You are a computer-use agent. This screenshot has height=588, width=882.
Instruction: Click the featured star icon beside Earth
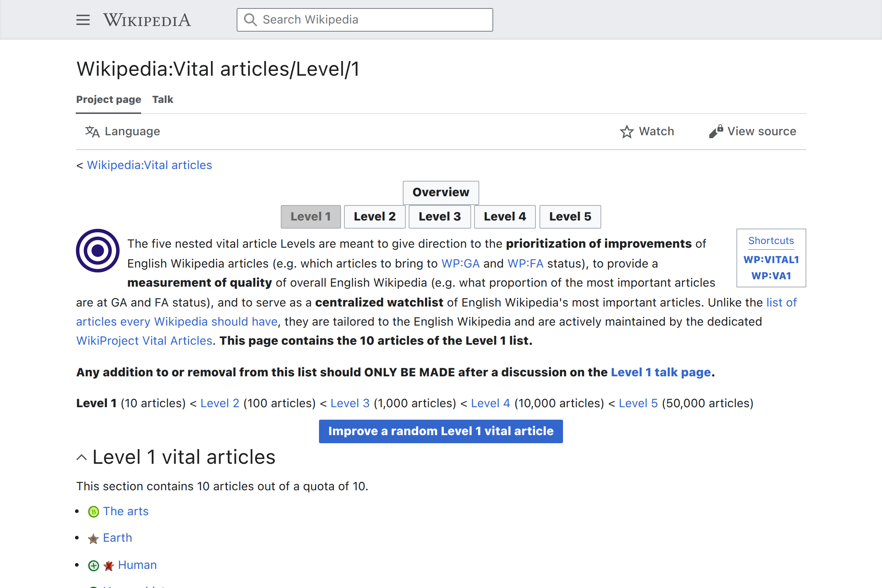tap(93, 538)
